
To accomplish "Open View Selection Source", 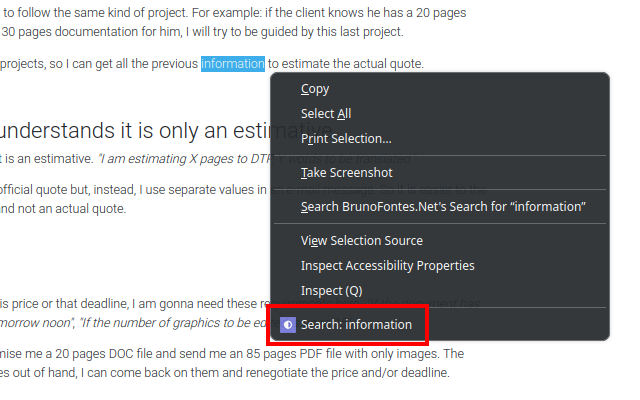I will [x=440, y=240].
